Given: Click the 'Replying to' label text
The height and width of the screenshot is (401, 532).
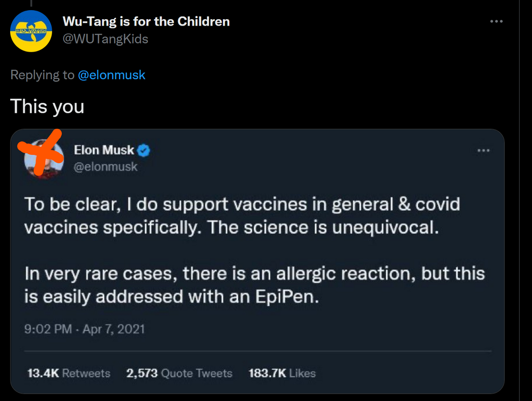Looking at the screenshot, I should [x=42, y=75].
